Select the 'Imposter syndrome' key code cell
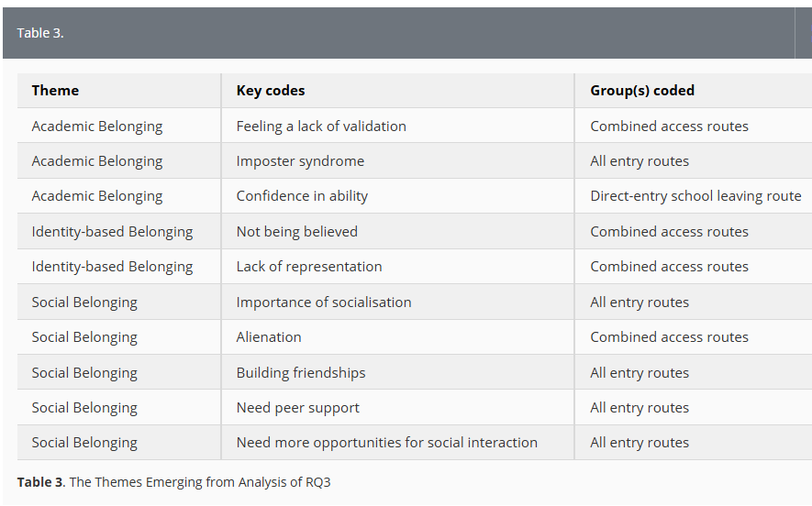 click(x=300, y=161)
